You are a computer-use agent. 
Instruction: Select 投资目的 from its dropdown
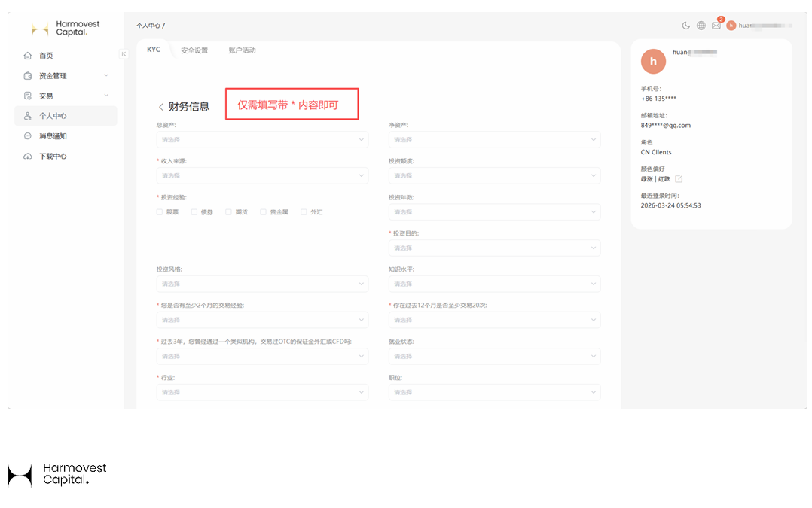pos(495,248)
